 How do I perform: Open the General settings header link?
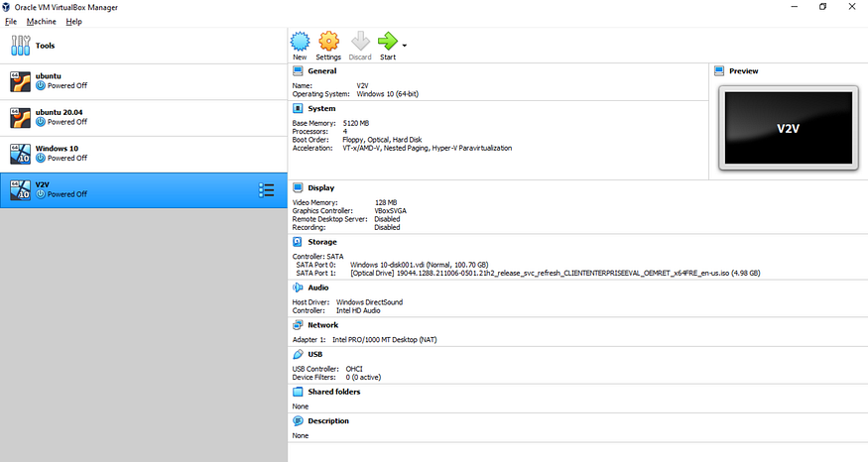322,70
